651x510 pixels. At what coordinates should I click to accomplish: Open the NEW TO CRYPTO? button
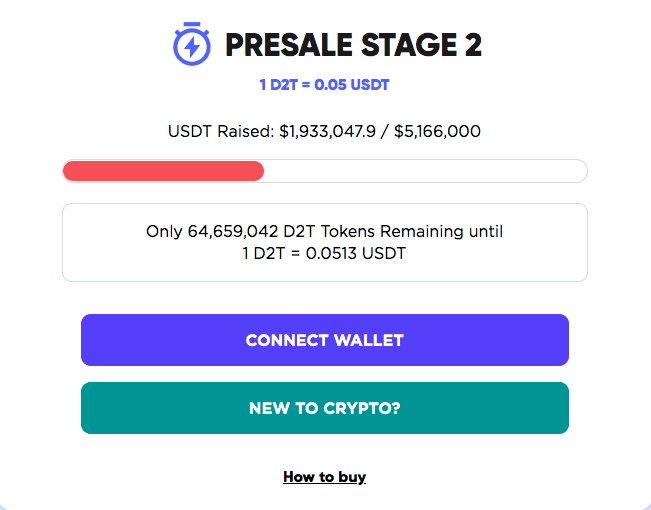point(325,408)
